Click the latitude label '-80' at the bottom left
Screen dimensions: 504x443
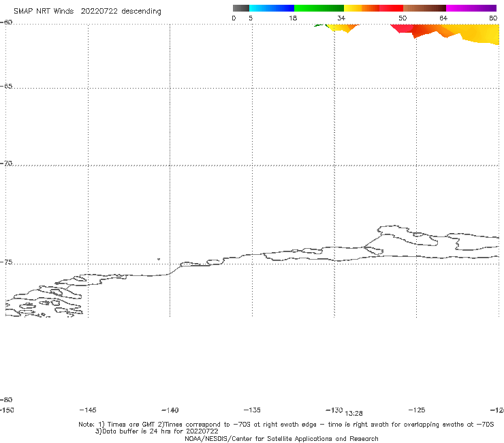[x=6, y=399]
